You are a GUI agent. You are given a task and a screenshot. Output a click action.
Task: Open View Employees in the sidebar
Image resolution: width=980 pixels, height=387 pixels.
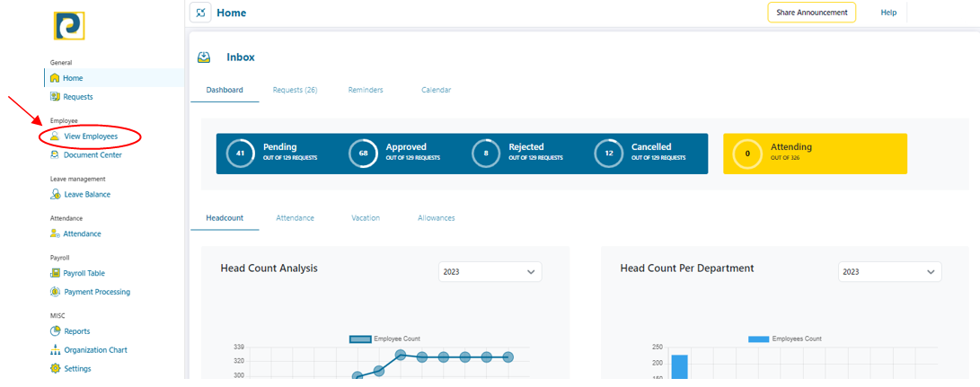(x=90, y=136)
